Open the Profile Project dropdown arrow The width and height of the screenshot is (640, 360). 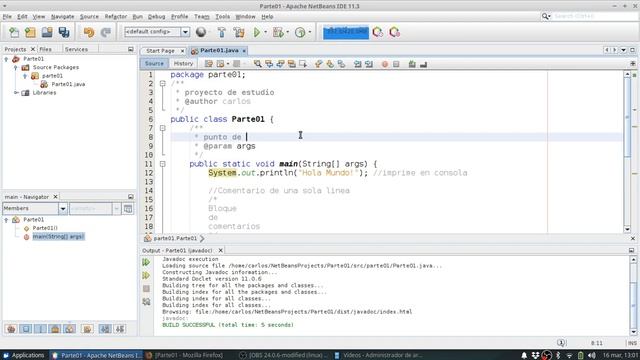(309, 32)
